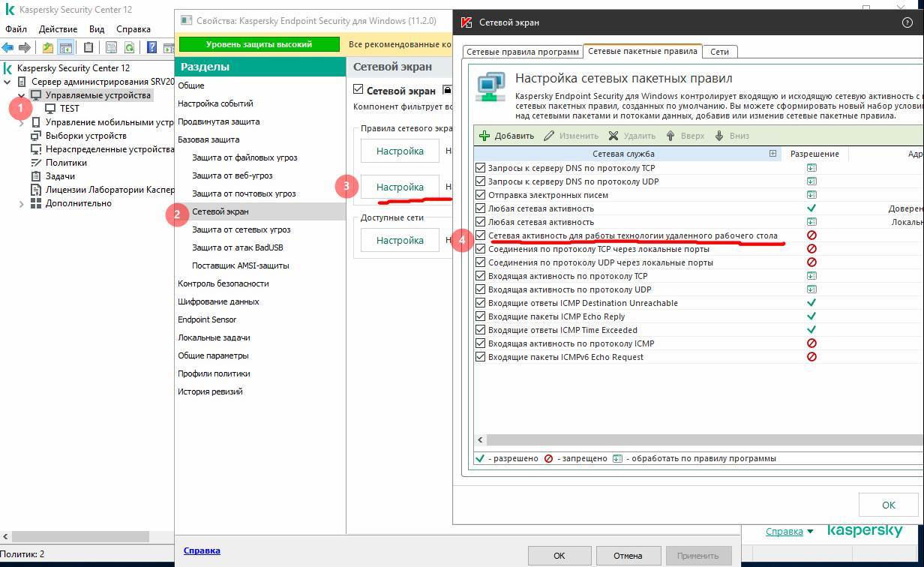Viewport: 924px width, 567px height.
Task: Open help via the blue question-mark toolbar icon
Action: coord(151,48)
